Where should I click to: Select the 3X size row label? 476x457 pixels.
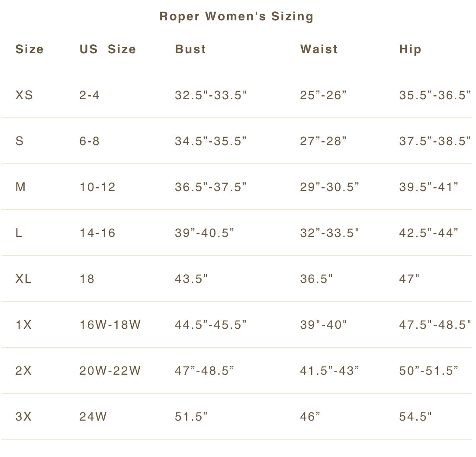tap(24, 417)
